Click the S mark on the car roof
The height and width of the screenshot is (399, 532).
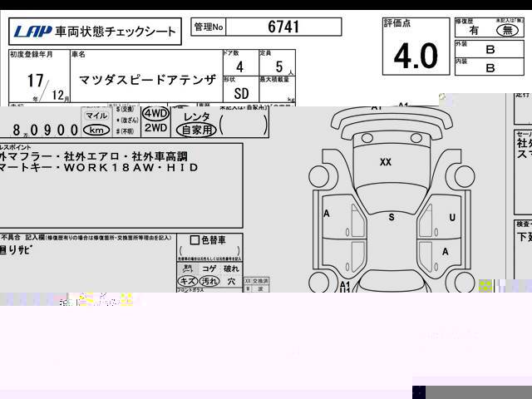coord(391,217)
